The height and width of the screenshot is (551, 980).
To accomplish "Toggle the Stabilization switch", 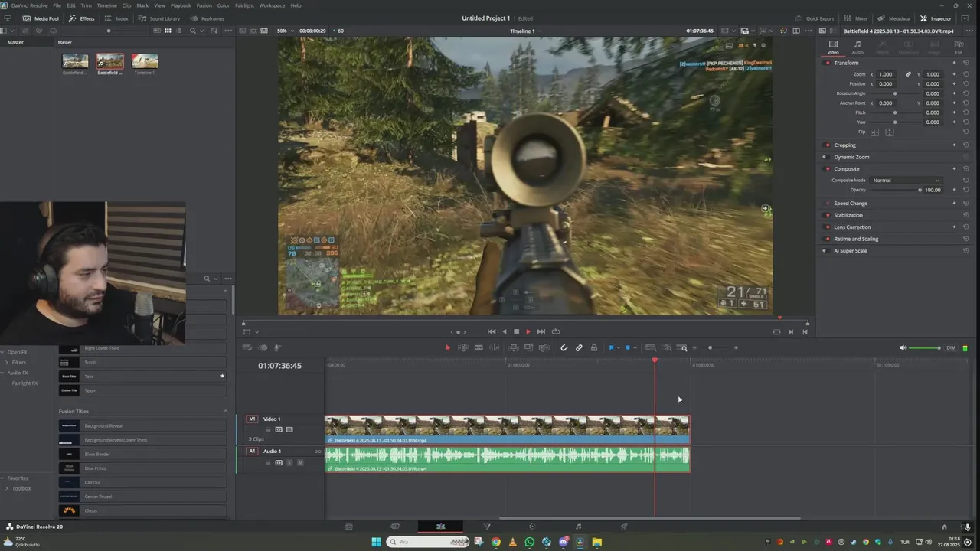I will tap(827, 215).
